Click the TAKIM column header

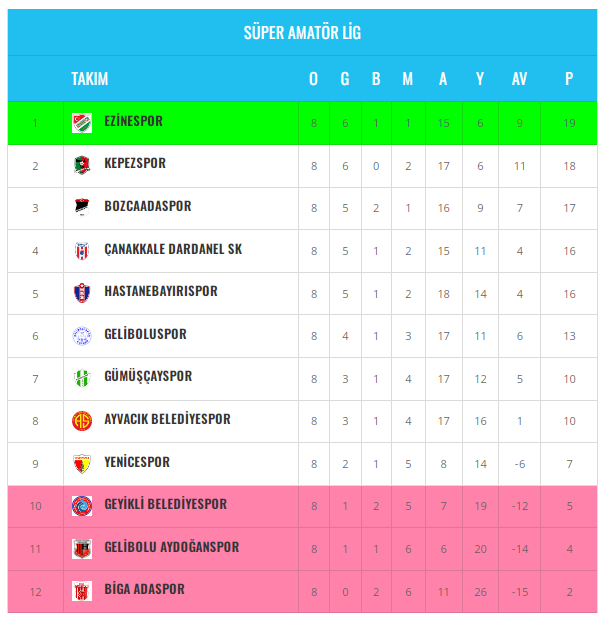click(x=90, y=79)
